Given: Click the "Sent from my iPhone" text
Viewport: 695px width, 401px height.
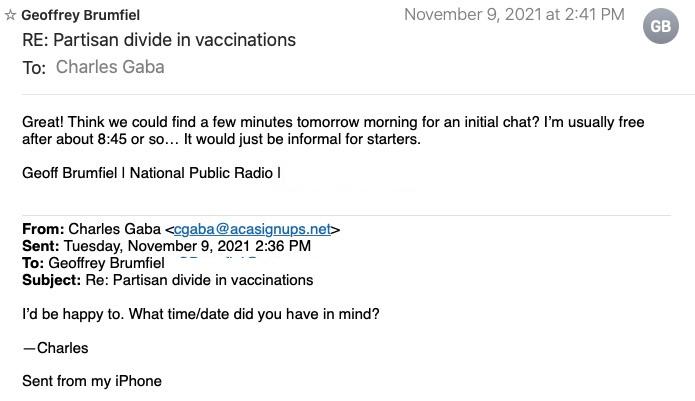Looking at the screenshot, I should [92, 381].
